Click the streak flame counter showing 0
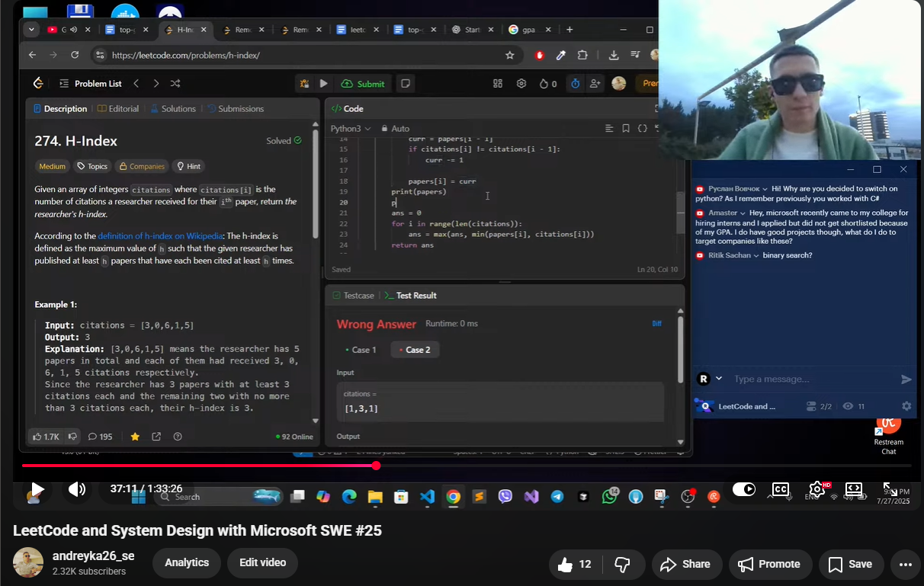Screen dimensions: 924x586 548,84
